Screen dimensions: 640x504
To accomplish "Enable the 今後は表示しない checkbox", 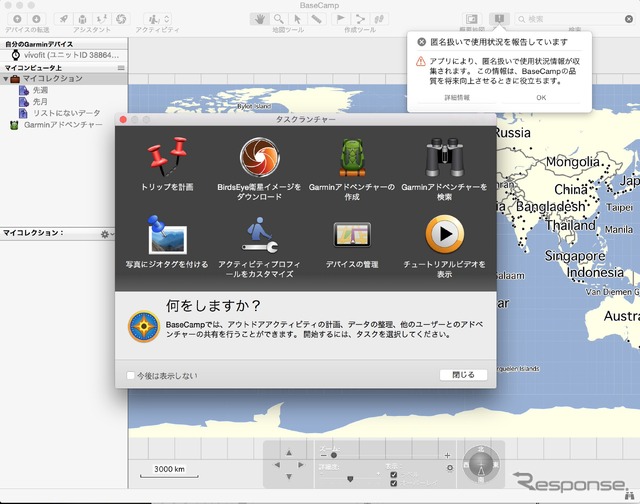I will pyautogui.click(x=131, y=375).
